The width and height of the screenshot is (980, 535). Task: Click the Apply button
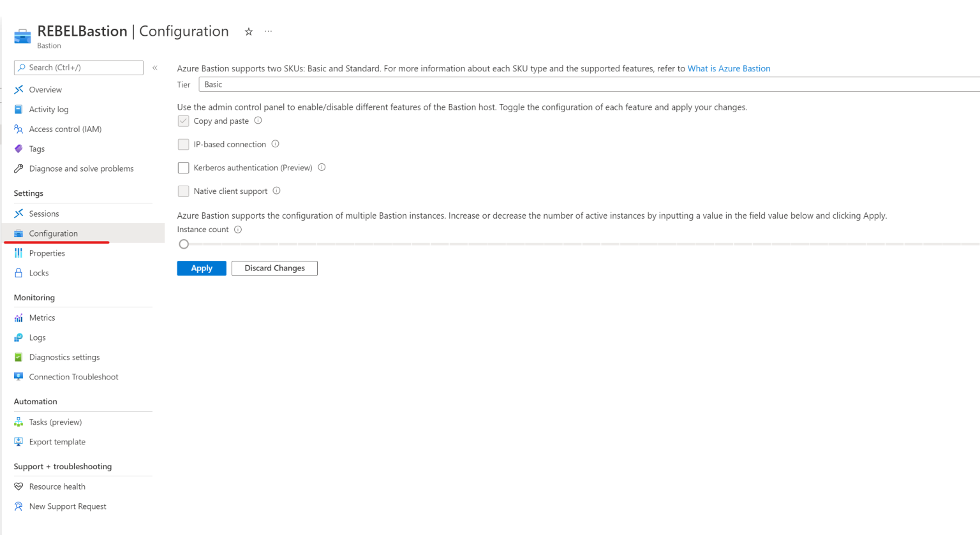(201, 268)
